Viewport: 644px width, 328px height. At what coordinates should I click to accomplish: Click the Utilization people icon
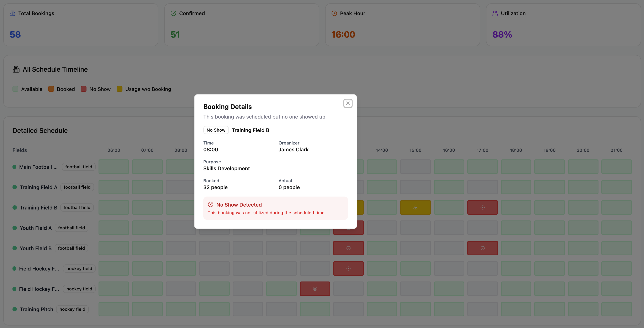[495, 13]
